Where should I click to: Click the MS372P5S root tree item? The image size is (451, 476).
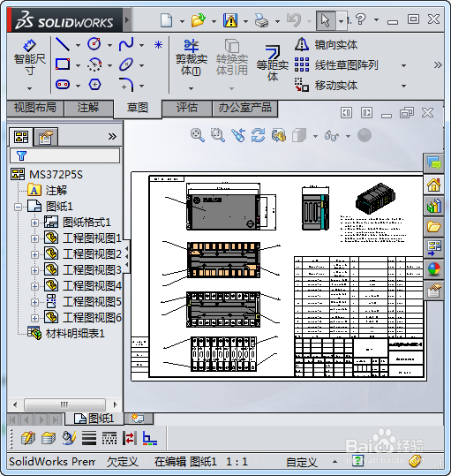(56, 175)
